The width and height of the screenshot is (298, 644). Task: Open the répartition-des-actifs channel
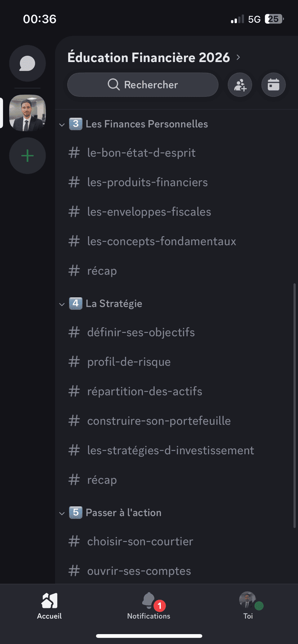[x=144, y=392]
